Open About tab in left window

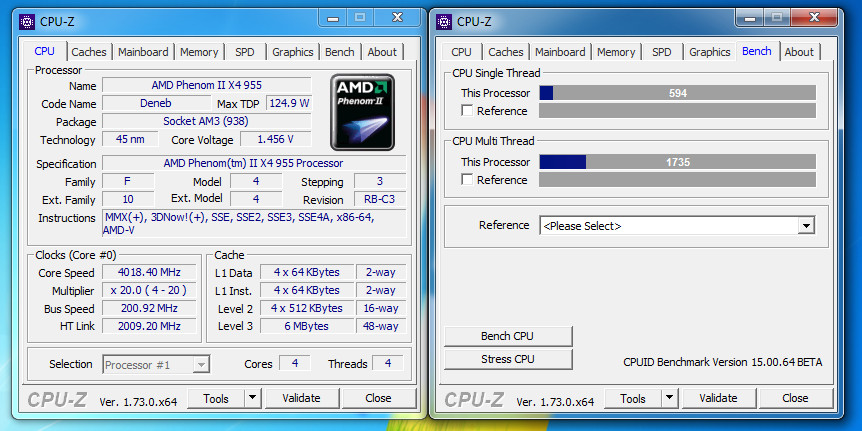pyautogui.click(x=382, y=52)
